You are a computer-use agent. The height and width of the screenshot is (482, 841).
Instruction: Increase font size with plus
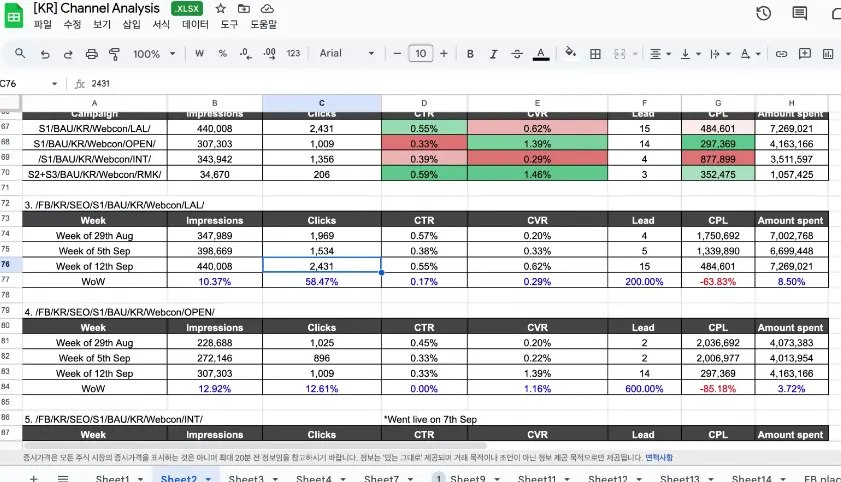coord(444,54)
